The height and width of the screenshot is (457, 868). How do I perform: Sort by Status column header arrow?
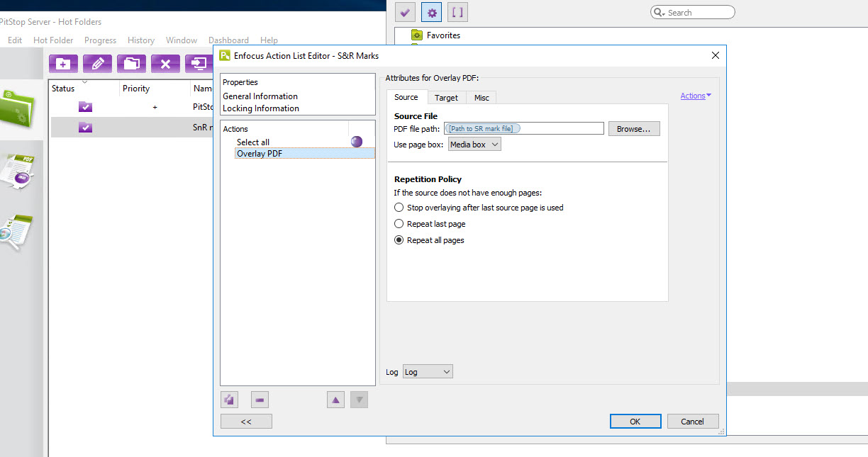click(85, 82)
